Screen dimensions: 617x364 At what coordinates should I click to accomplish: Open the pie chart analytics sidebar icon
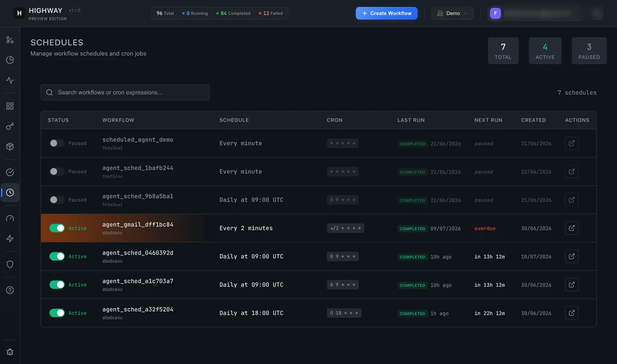[10, 60]
